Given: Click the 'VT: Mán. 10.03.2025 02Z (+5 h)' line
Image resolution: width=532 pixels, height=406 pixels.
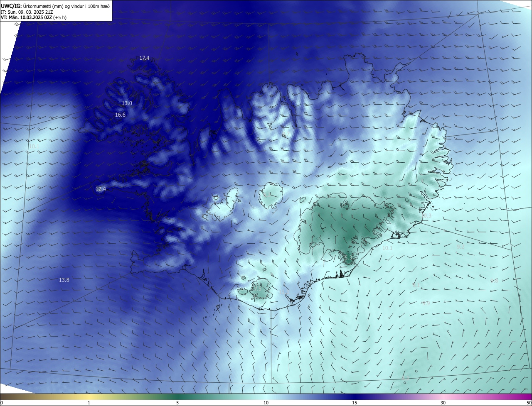Looking at the screenshot, I should coord(33,17).
